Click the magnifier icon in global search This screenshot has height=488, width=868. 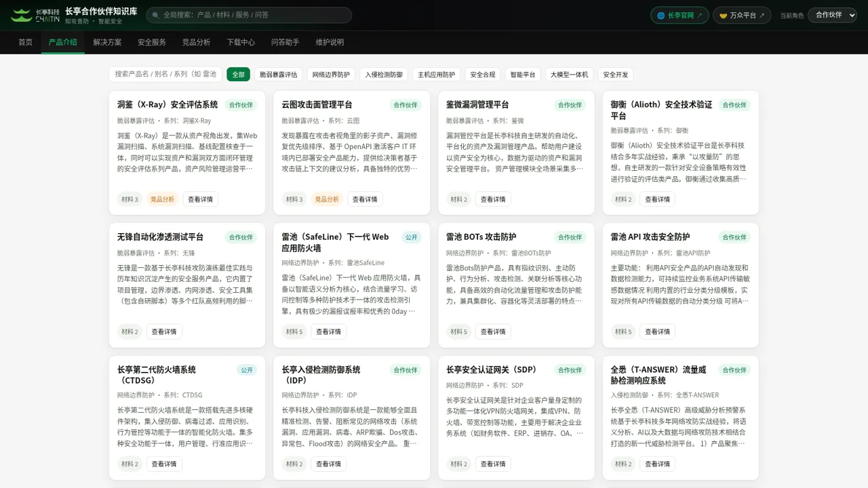coord(155,15)
